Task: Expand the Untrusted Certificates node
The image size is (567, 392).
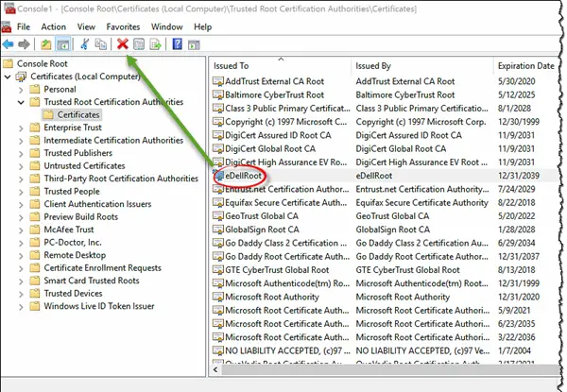Action: (21, 166)
